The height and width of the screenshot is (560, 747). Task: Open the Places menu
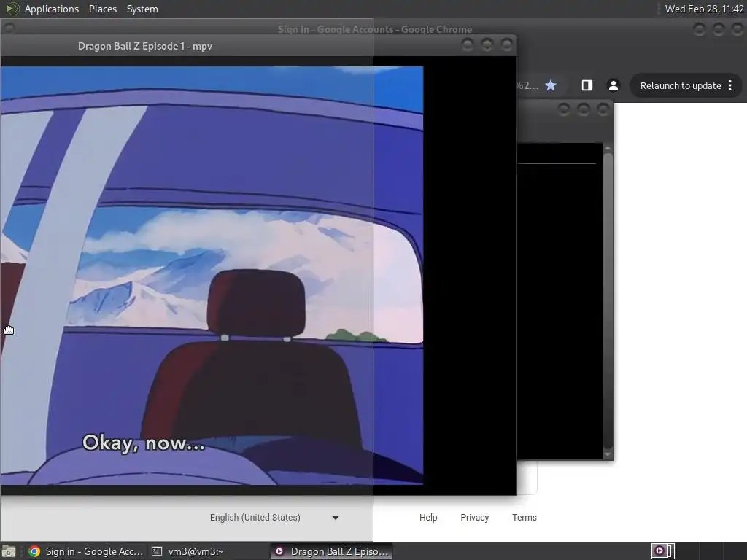click(x=102, y=9)
